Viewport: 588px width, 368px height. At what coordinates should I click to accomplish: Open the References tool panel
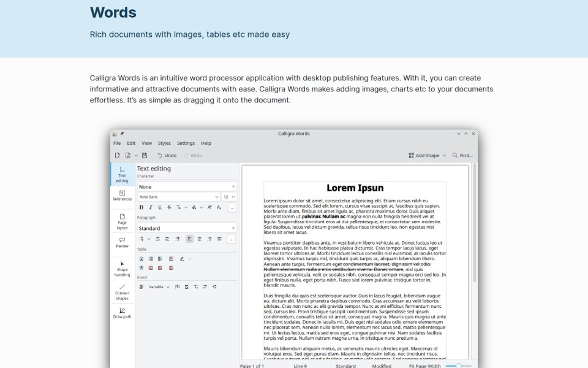tap(123, 196)
